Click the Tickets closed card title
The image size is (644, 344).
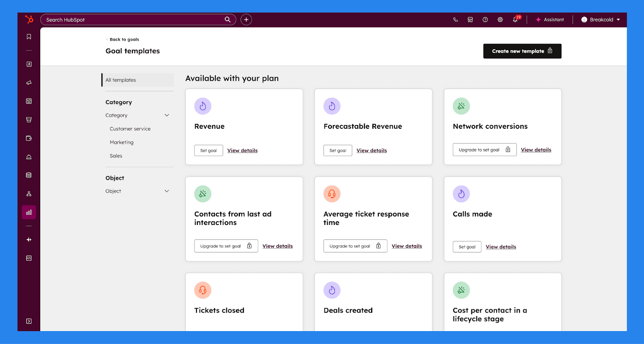(219, 310)
